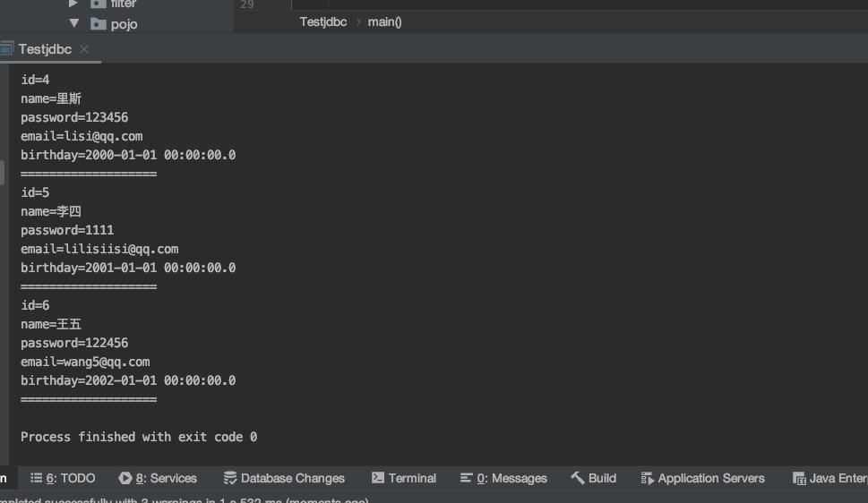Select the pojo folder in project tree

pyautogui.click(x=124, y=24)
